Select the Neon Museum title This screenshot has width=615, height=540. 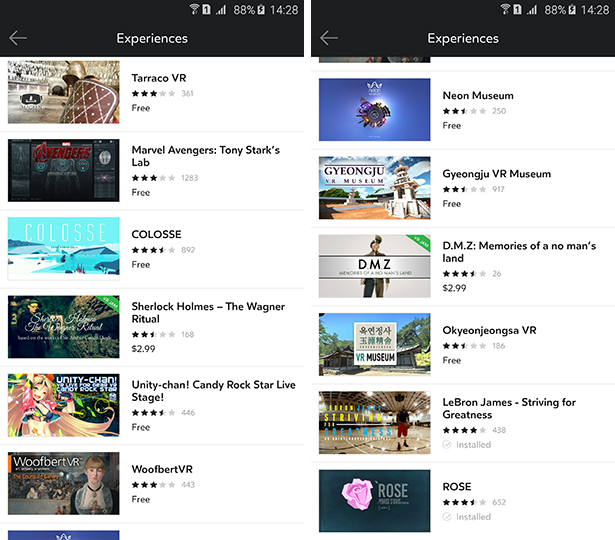(478, 96)
